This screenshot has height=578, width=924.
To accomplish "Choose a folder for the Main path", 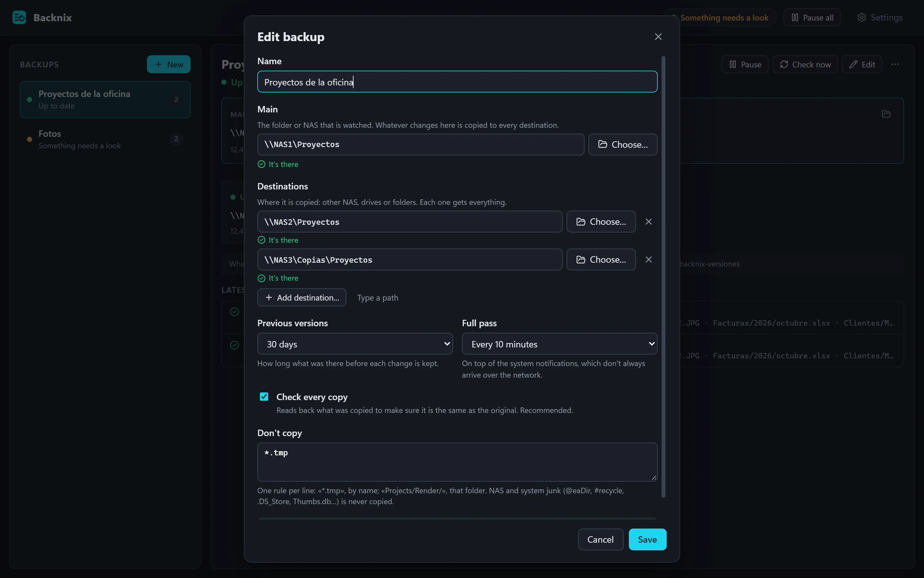I will coord(623,144).
